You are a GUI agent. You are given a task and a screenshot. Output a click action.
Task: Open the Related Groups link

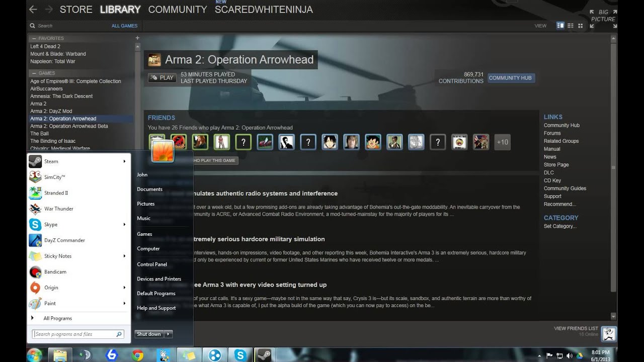(x=561, y=141)
